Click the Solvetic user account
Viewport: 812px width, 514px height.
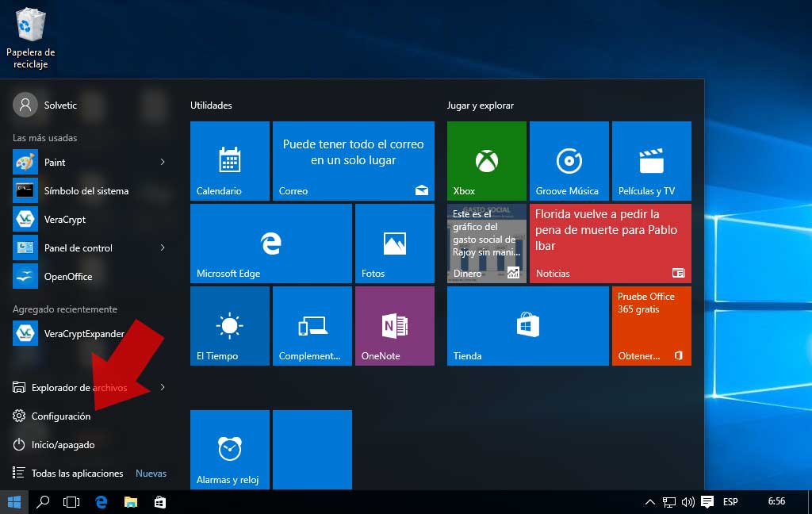[46, 105]
